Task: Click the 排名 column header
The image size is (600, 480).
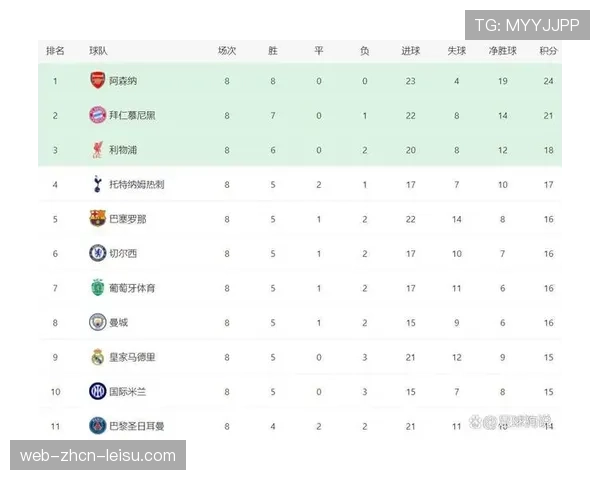Action: point(55,50)
